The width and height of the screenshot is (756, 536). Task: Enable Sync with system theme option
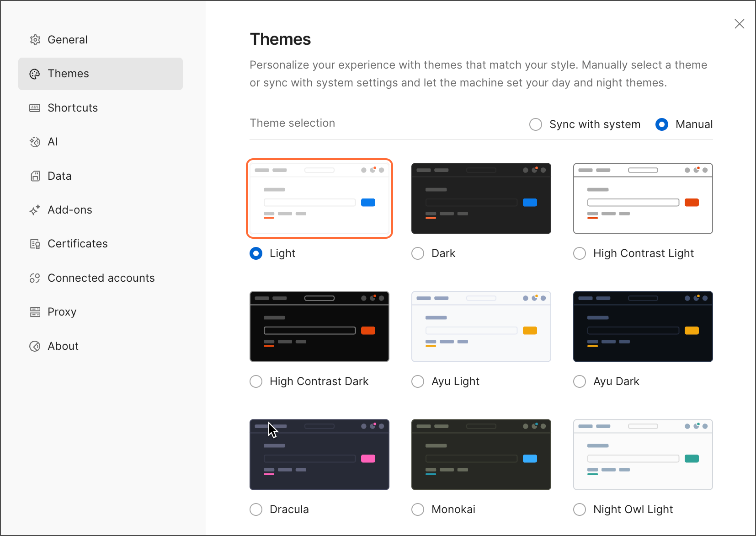coord(535,124)
